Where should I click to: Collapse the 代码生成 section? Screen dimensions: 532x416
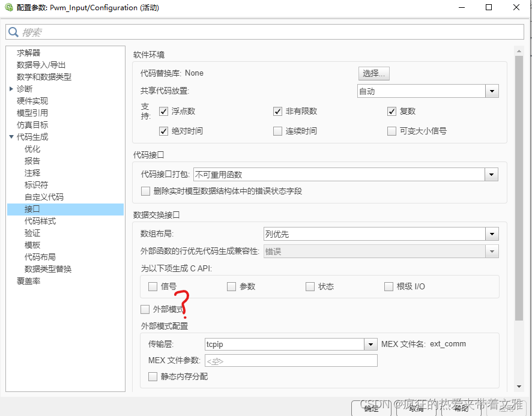[x=13, y=136]
